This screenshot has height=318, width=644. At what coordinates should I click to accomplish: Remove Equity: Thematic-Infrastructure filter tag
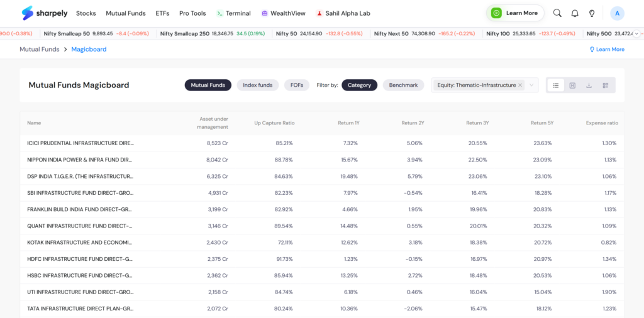(520, 85)
